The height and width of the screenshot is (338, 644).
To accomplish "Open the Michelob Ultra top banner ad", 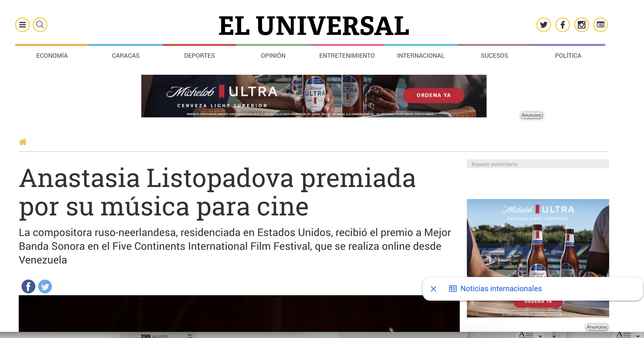I will (314, 96).
